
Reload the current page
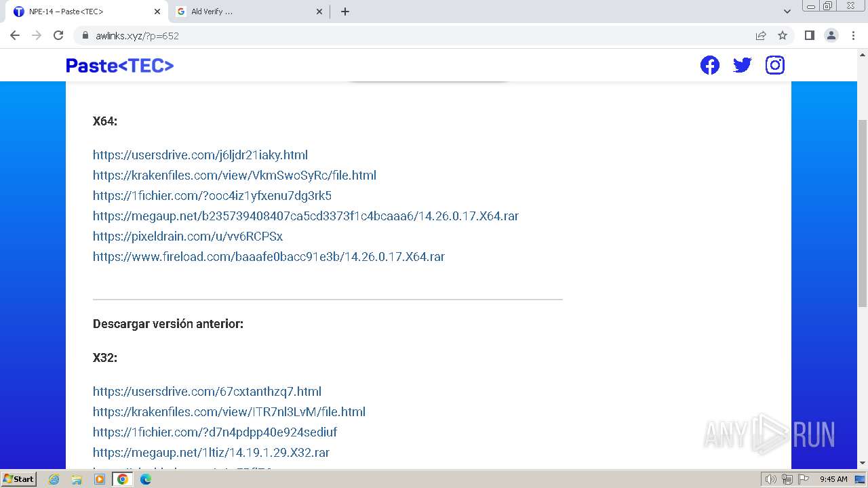(58, 35)
